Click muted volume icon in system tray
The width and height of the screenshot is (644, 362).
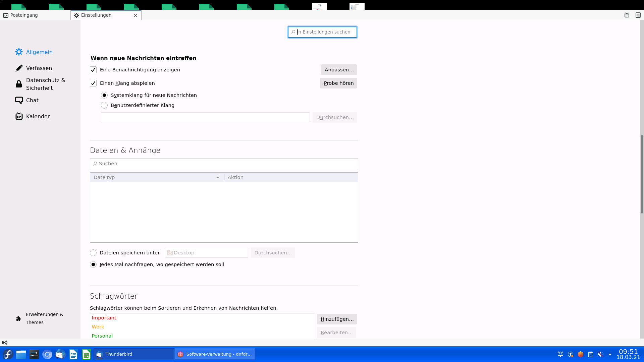click(600, 354)
